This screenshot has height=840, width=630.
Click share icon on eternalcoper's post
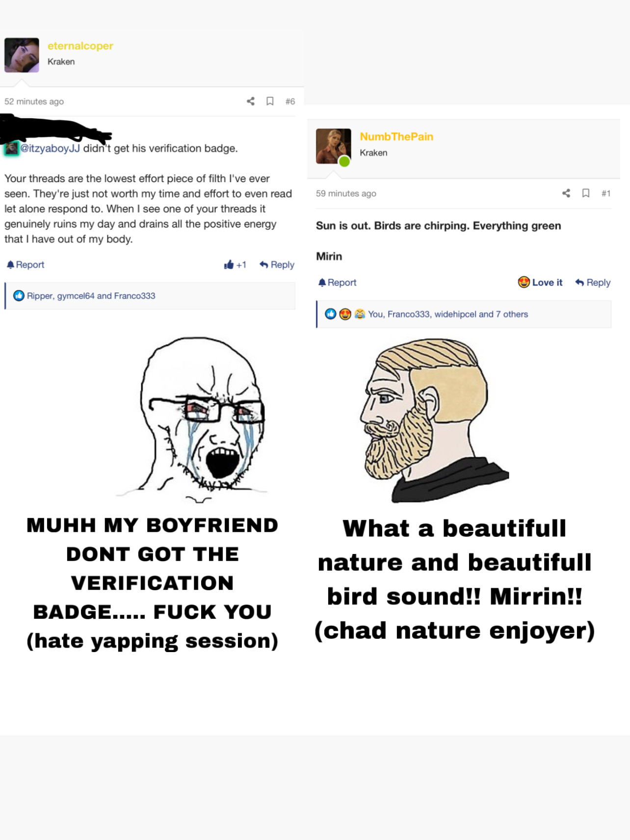[251, 101]
